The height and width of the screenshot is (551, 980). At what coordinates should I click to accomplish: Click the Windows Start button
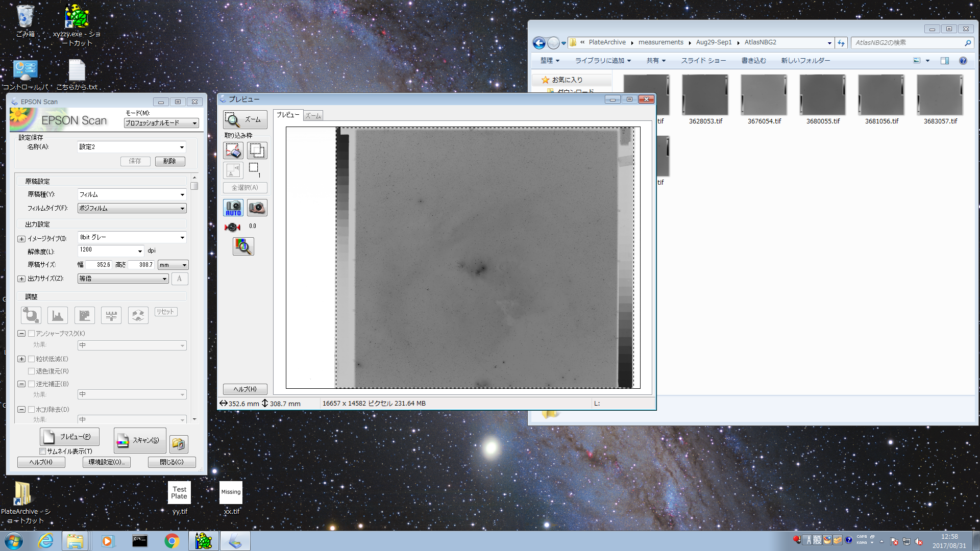(x=14, y=541)
